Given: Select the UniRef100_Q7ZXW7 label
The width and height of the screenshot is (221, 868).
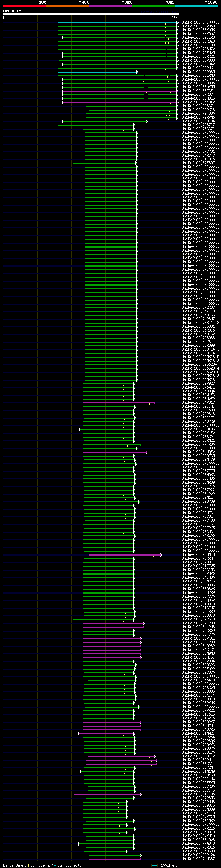Looking at the screenshot, I should tap(198, 308).
